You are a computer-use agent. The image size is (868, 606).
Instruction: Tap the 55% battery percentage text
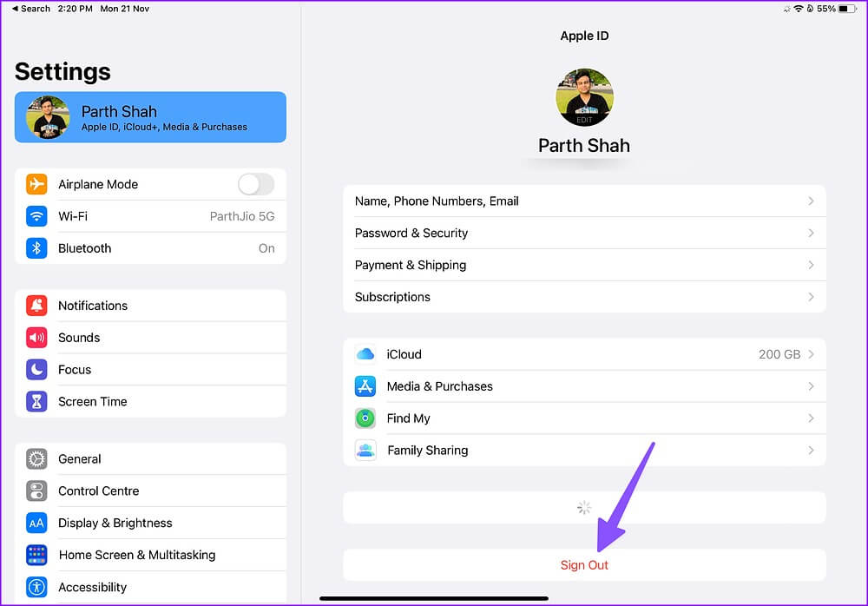[x=826, y=9]
